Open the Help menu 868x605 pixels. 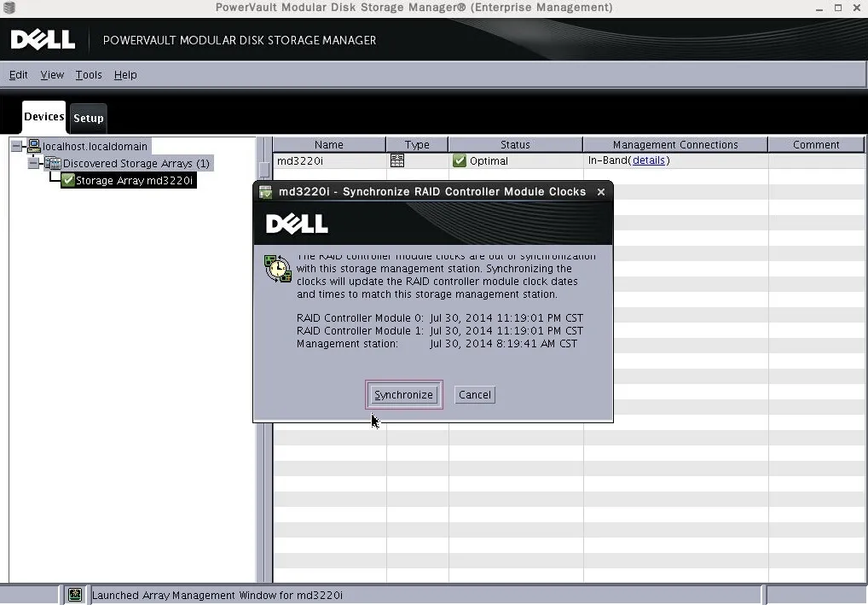(125, 74)
